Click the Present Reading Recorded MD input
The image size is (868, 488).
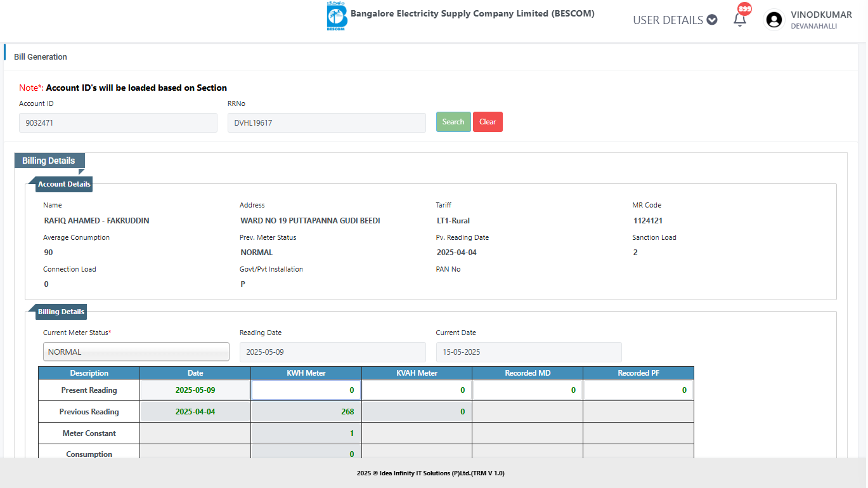(x=528, y=390)
